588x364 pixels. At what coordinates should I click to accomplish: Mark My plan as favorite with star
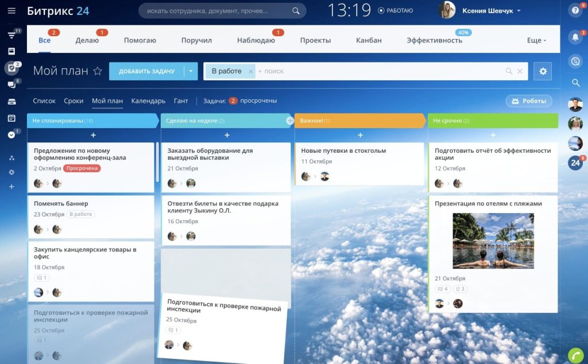point(98,71)
